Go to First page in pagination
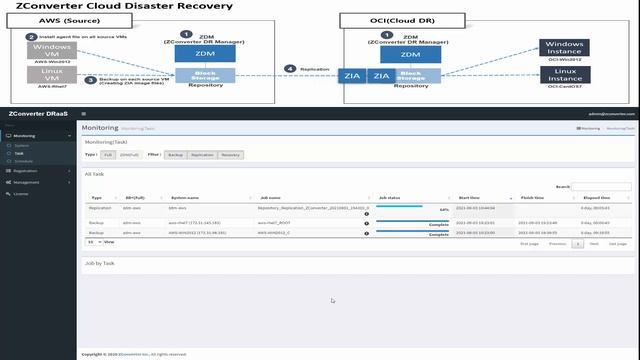The image size is (640, 360). (529, 244)
